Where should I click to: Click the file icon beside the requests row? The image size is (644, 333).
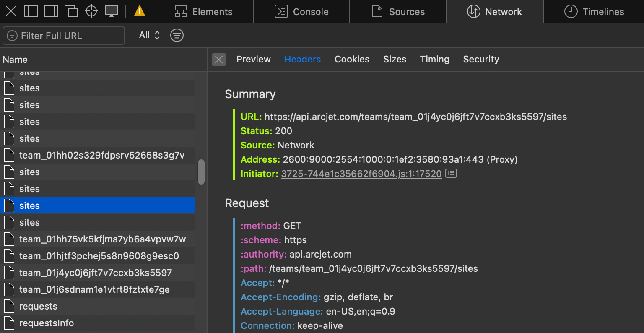coord(9,306)
